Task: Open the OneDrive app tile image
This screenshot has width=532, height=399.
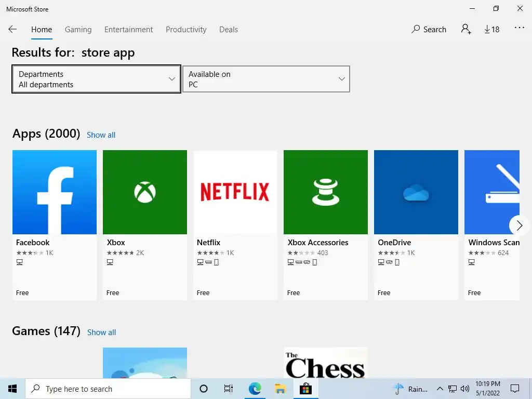Action: [x=416, y=192]
